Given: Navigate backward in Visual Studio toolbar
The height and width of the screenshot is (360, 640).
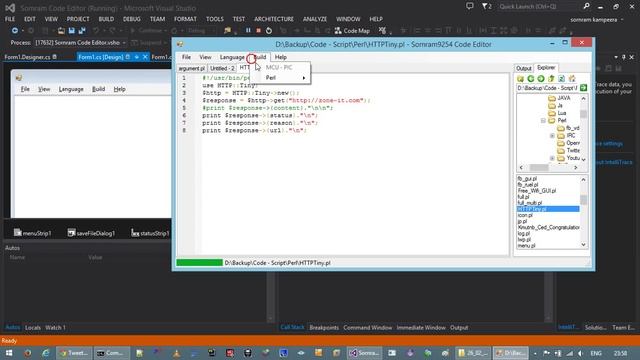Looking at the screenshot, I should pyautogui.click(x=15, y=31).
